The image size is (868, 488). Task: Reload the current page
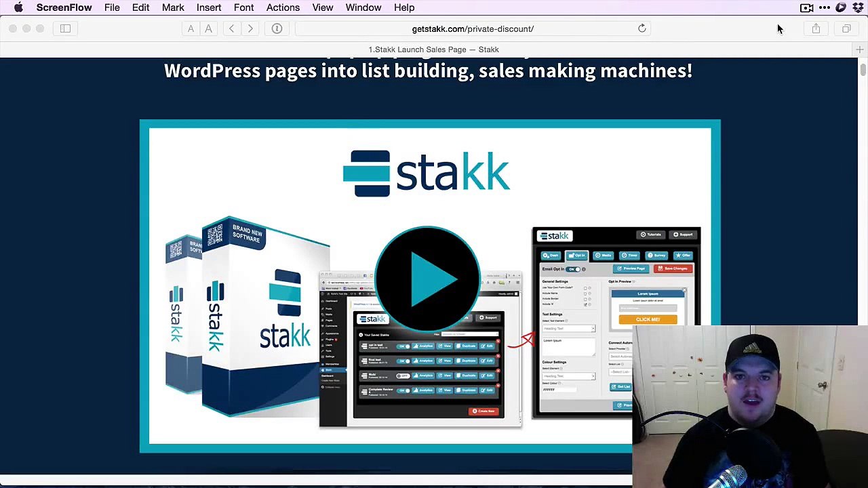pyautogui.click(x=642, y=28)
